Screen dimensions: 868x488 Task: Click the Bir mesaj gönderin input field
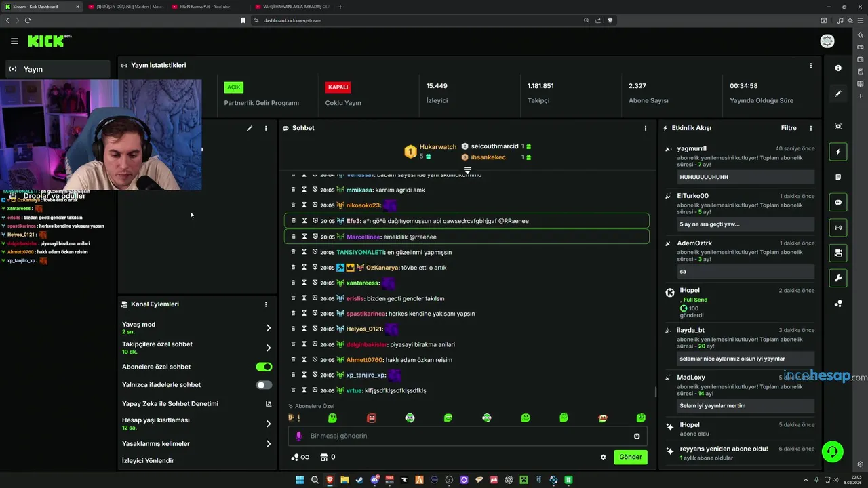coord(467,436)
